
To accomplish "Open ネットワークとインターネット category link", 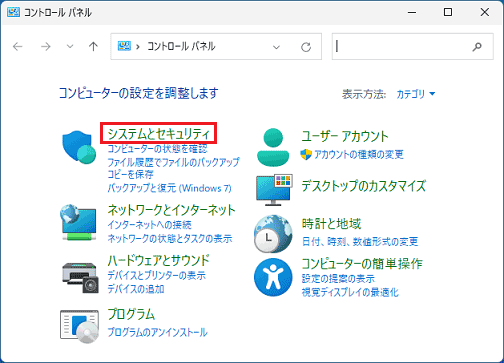I will [x=171, y=210].
